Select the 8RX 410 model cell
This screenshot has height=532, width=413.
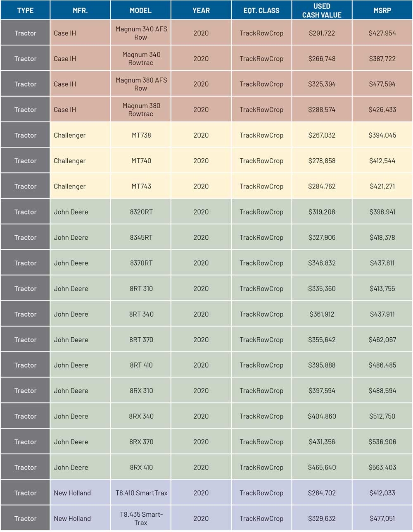coord(141,468)
